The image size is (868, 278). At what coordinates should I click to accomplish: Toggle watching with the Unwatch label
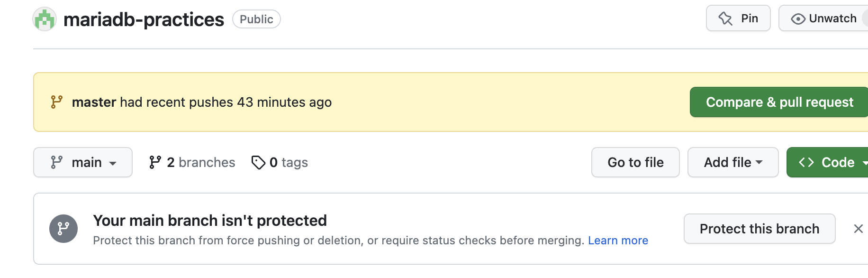[832, 19]
